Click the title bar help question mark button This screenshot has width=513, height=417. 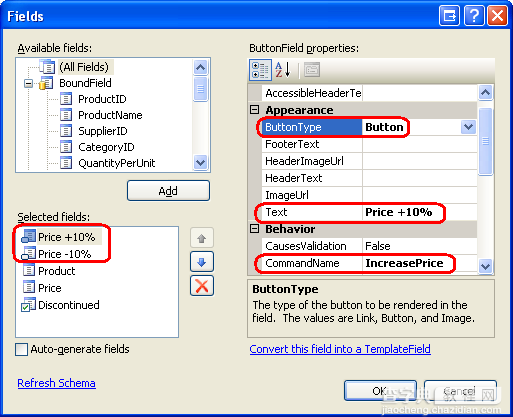474,16
